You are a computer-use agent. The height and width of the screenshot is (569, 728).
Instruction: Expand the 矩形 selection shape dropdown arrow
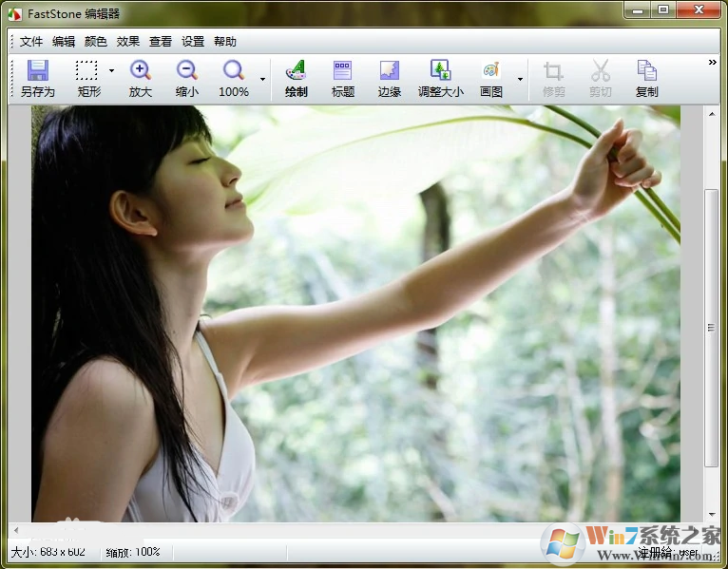(x=111, y=71)
